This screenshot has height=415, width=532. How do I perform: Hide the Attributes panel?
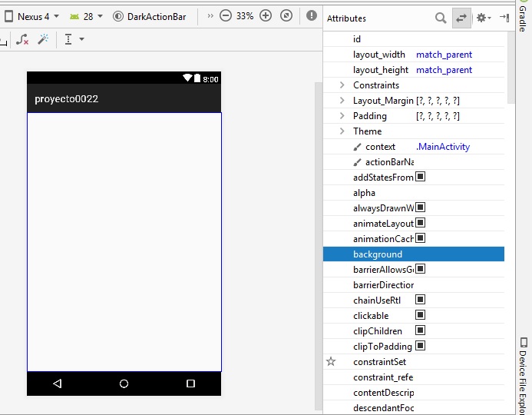pyautogui.click(x=504, y=18)
